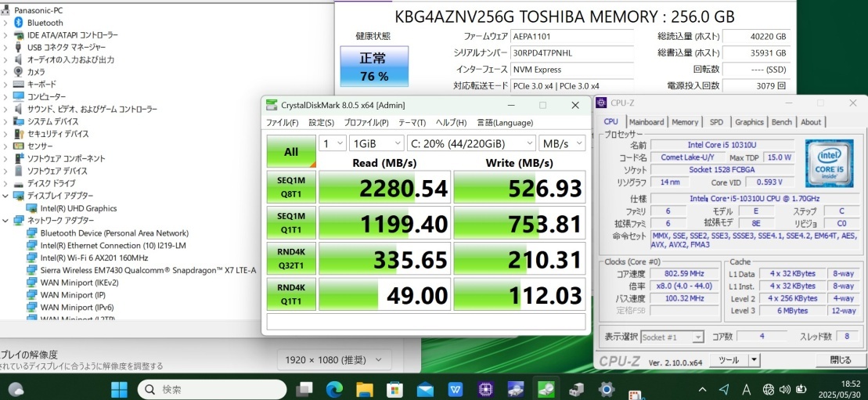Switch to CrystalDiskInfo taskbar icon

(x=516, y=389)
